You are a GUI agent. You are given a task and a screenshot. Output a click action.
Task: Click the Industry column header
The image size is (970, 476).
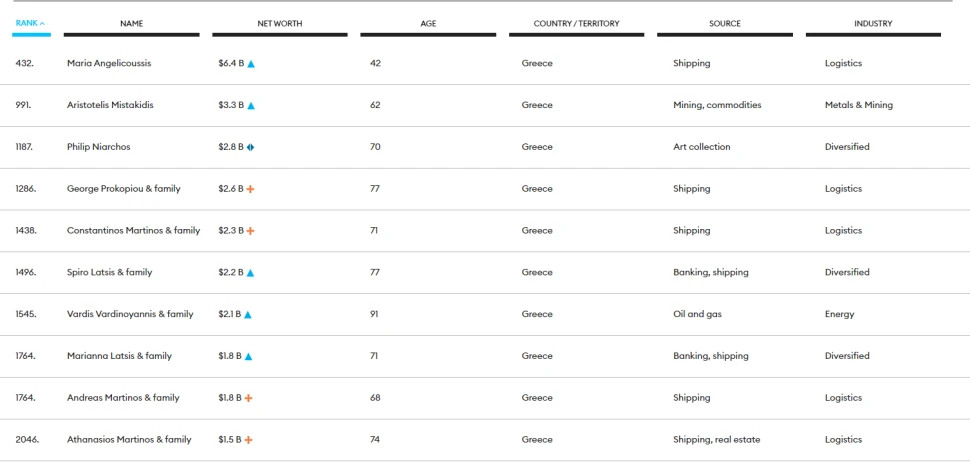coord(873,24)
